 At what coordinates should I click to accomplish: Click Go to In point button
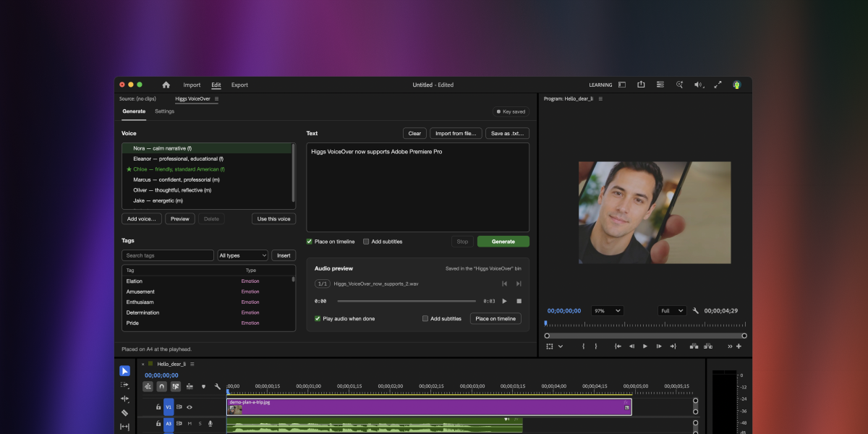tap(618, 346)
